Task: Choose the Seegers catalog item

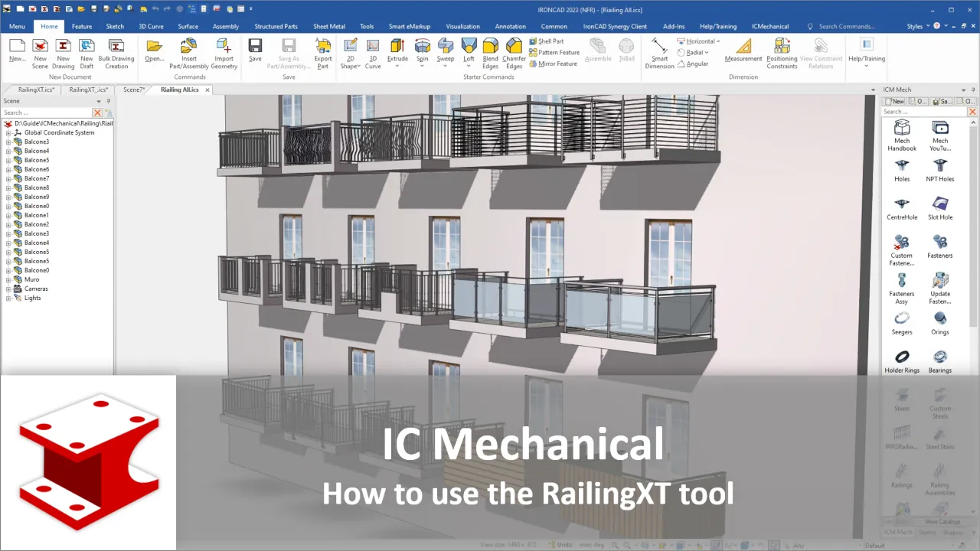Action: 902,323
